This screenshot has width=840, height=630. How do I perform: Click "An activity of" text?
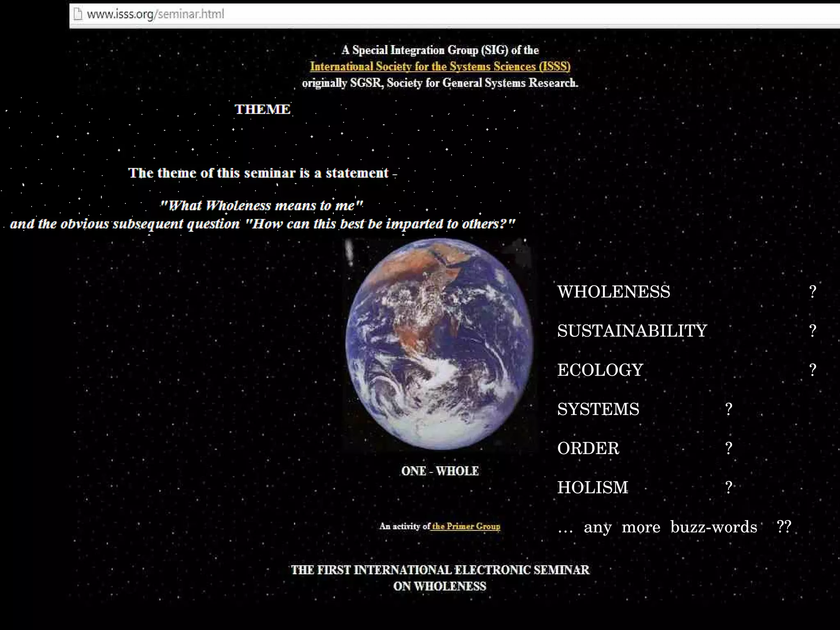(404, 526)
